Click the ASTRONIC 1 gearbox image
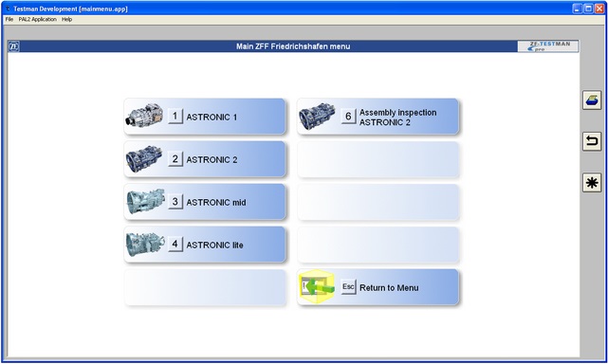This screenshot has height=364, width=608. (x=144, y=115)
